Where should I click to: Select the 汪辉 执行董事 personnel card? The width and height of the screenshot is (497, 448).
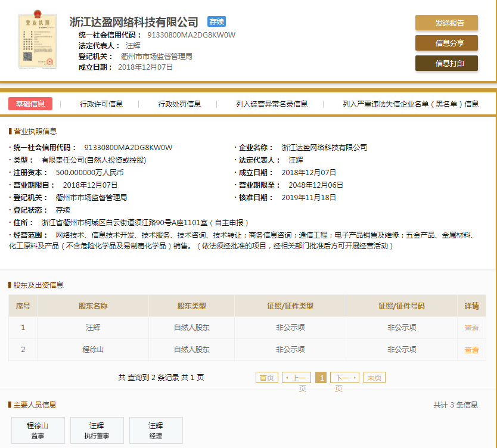click(97, 430)
